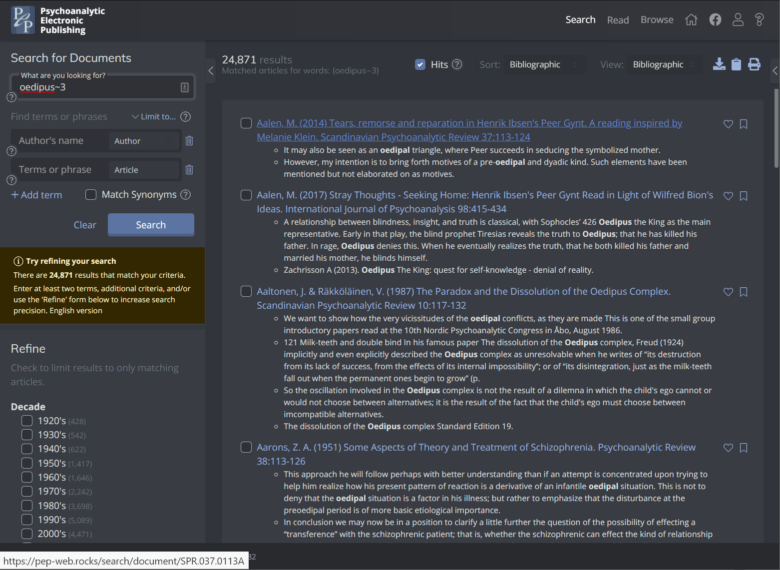Bookmark the Aalen 2014 article

(x=743, y=124)
